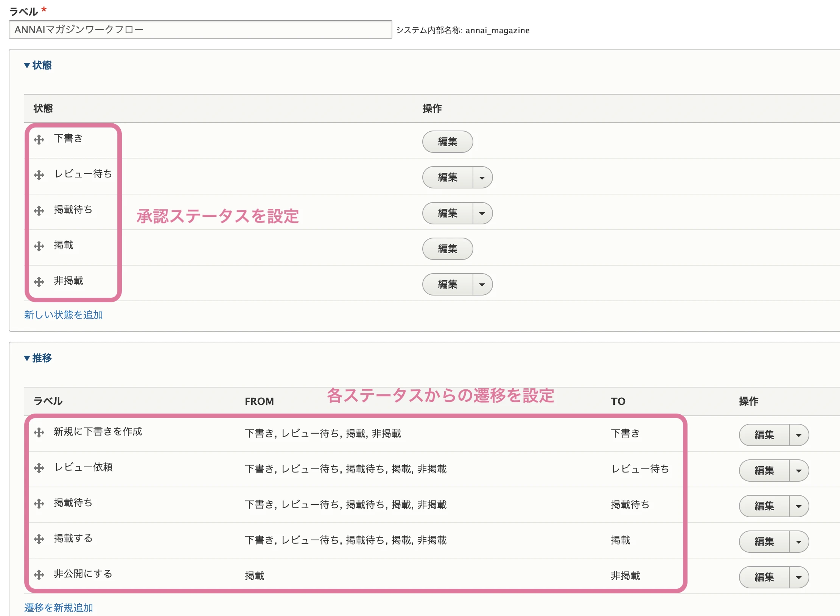
Task: Click the move handle for 非掲載 state
Action: click(x=39, y=282)
